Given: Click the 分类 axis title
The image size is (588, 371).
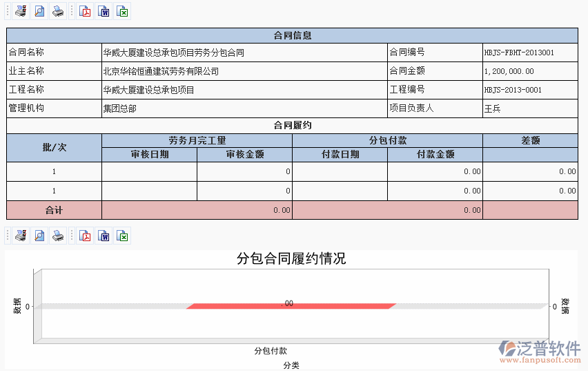Looking at the screenshot, I should [291, 365].
